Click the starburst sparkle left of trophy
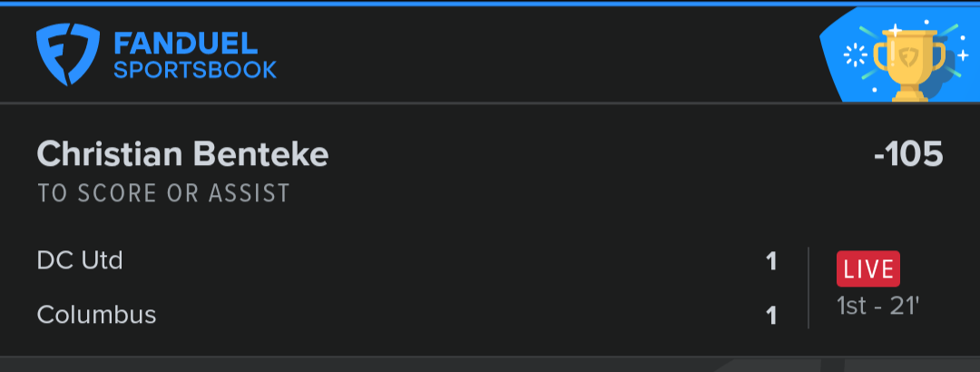 tap(855, 56)
